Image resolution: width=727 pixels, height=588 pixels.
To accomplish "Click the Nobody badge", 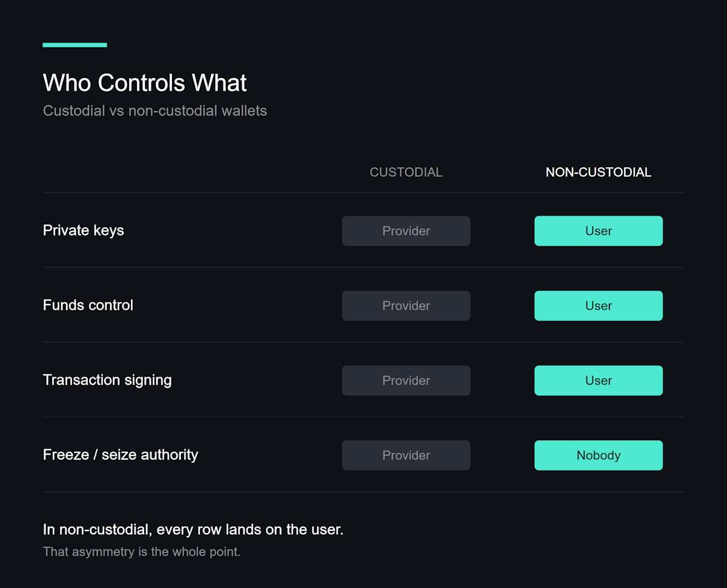I will tap(598, 455).
